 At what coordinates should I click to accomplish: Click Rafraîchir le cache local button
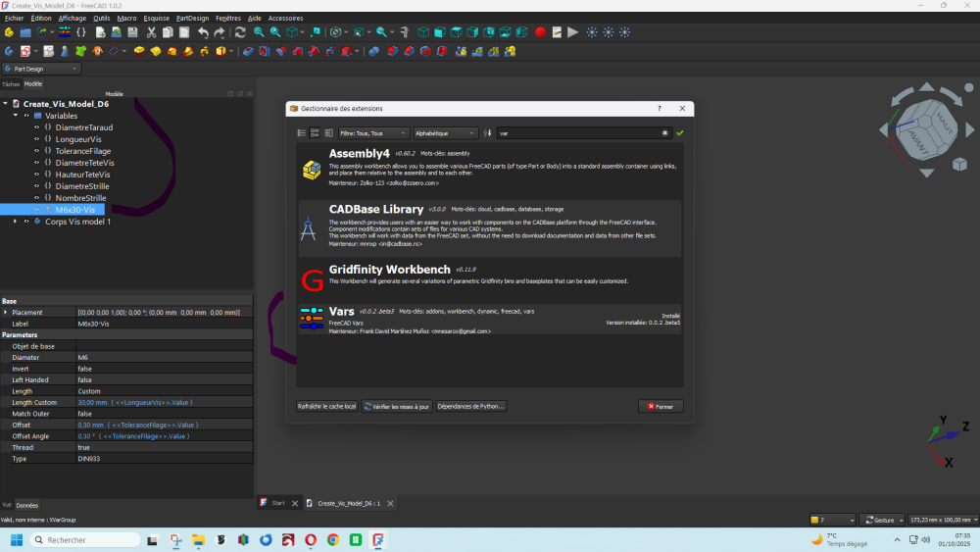(x=327, y=406)
